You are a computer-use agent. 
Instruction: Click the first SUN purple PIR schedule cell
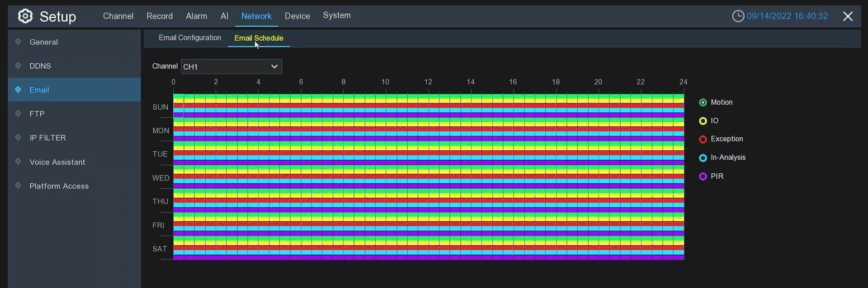click(x=178, y=115)
